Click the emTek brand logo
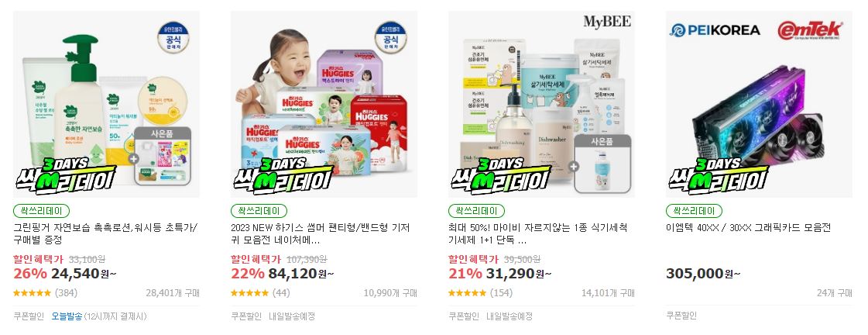 810,30
